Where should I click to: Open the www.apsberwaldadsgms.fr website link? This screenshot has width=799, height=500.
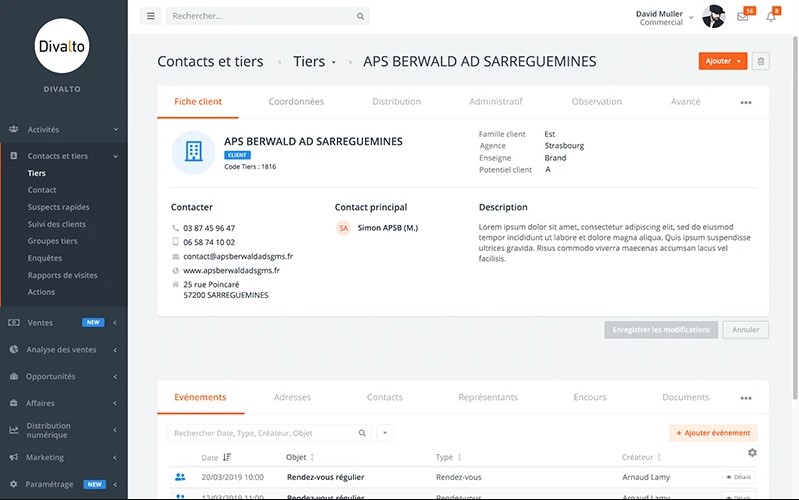click(x=231, y=270)
